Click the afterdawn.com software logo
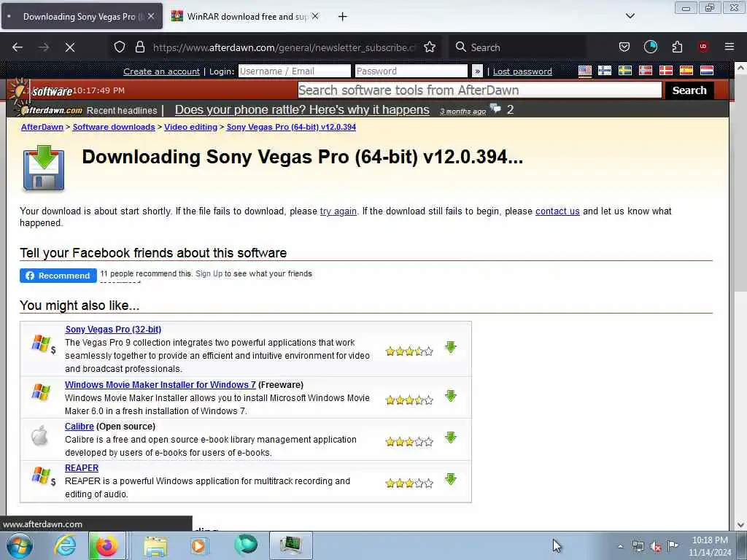Viewport: 747px width, 560px height. [x=46, y=99]
